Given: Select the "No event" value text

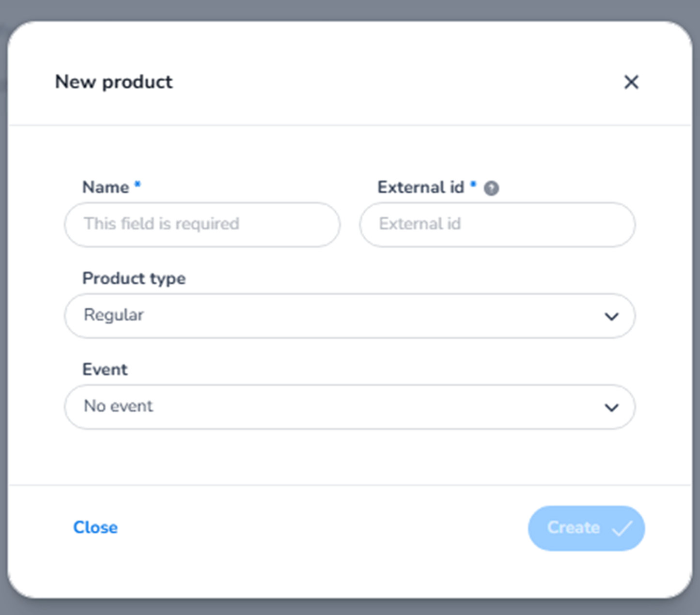Looking at the screenshot, I should [119, 406].
